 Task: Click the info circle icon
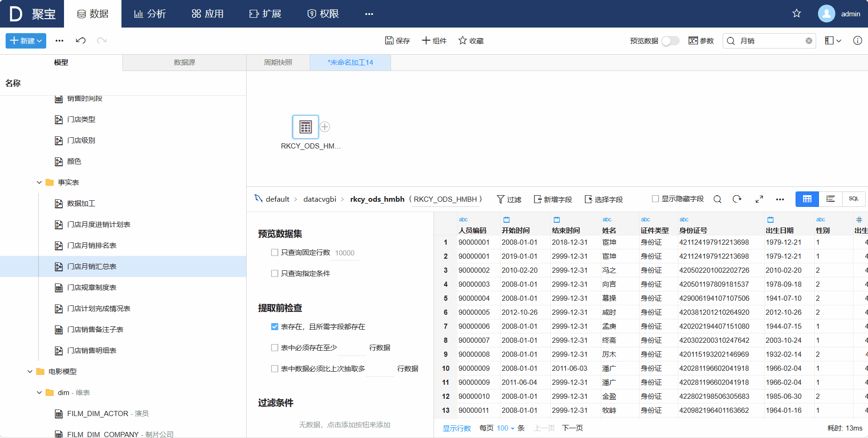[x=858, y=41]
